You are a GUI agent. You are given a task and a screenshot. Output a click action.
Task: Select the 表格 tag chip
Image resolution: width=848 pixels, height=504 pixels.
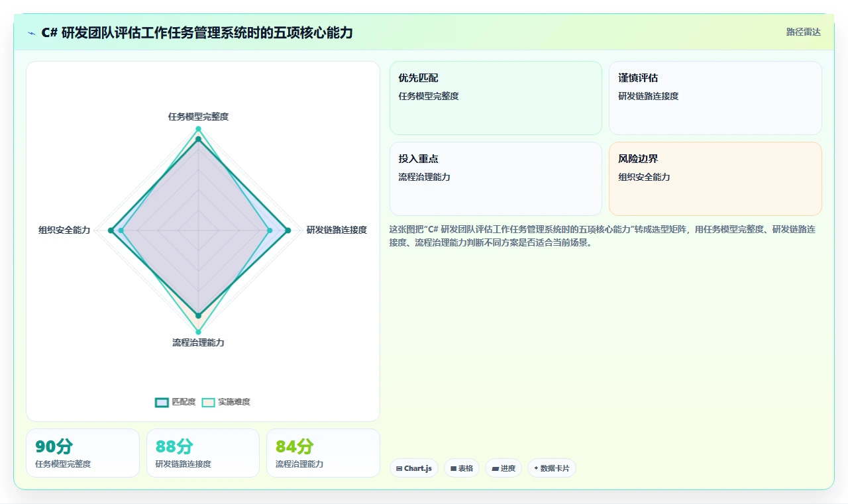tap(462, 468)
